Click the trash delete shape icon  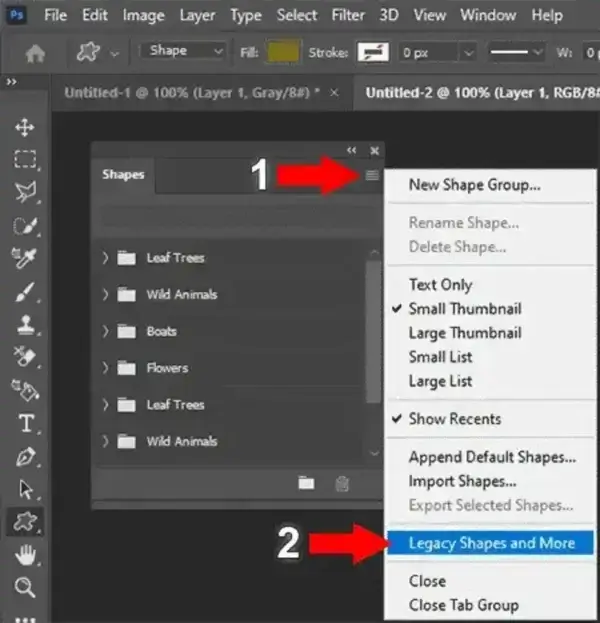(x=342, y=484)
